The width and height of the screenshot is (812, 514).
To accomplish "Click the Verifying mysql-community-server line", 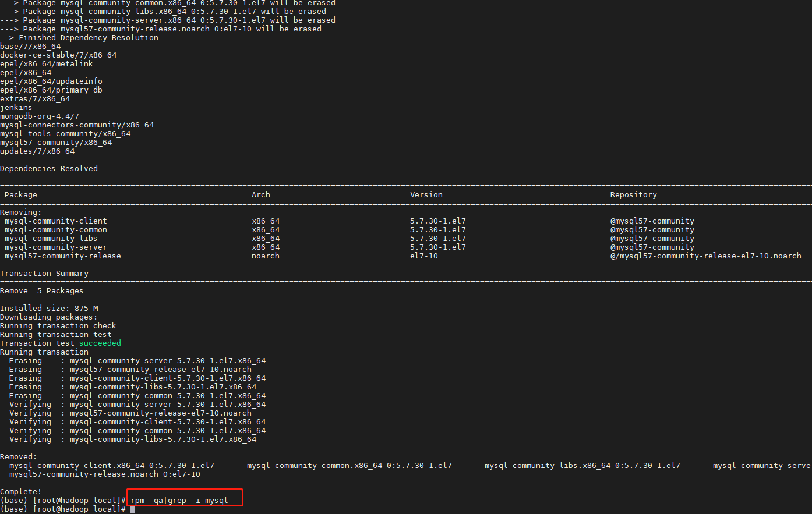I will click(137, 404).
